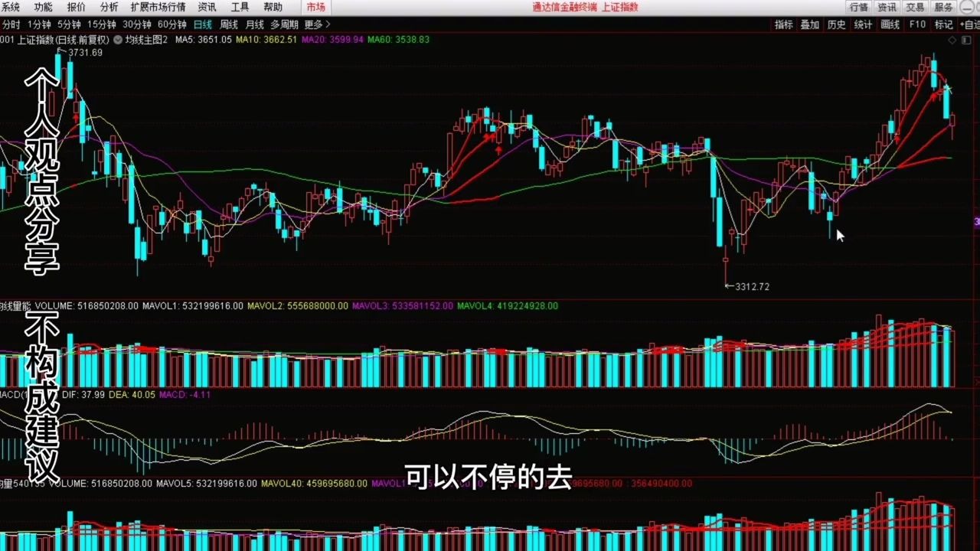The height and width of the screenshot is (551, 980).
Task: Click the 3731.69 peak price label
Action: (x=84, y=53)
